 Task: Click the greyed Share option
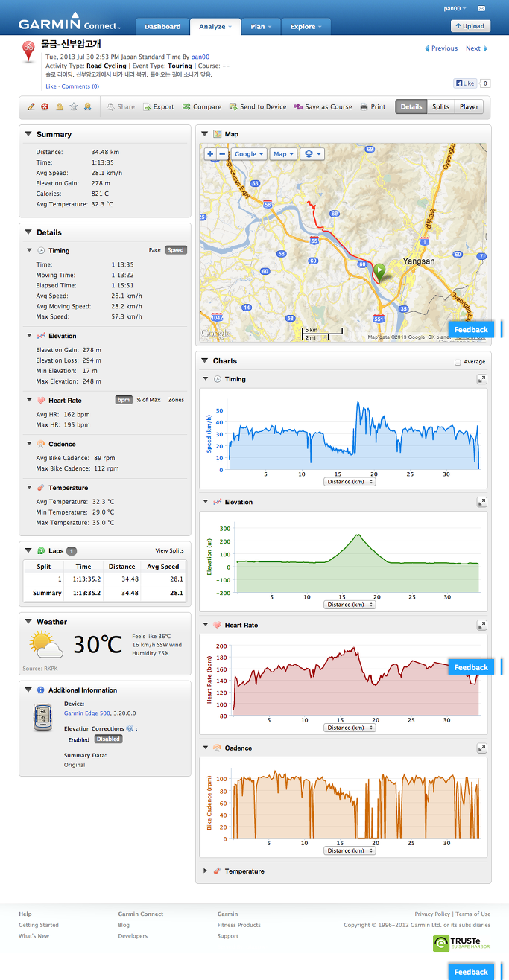[121, 107]
